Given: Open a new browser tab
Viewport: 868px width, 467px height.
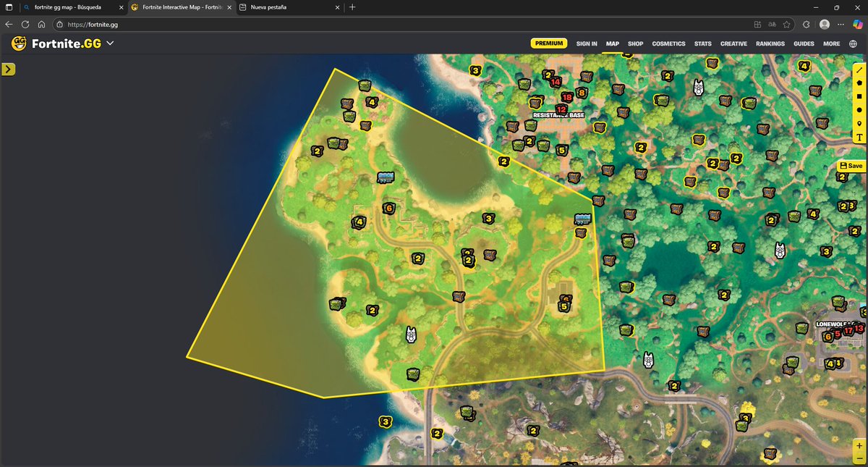Looking at the screenshot, I should click(x=352, y=7).
